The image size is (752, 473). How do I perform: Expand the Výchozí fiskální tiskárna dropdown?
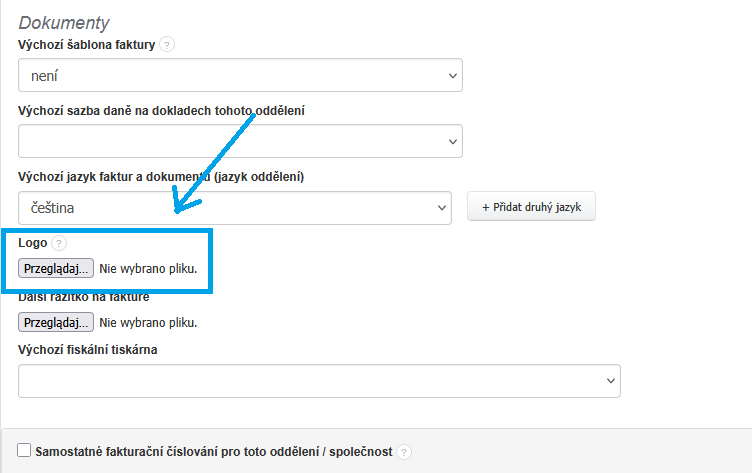[x=319, y=381]
